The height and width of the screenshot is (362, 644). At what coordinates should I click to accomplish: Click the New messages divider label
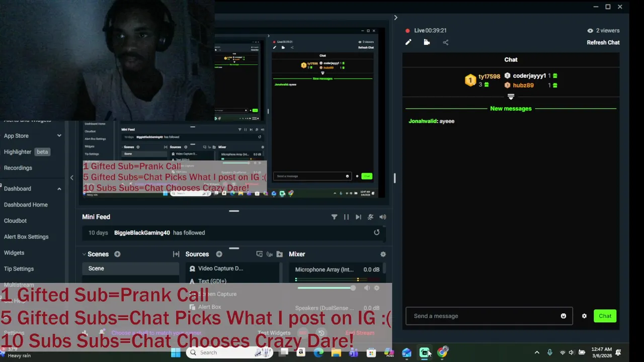click(x=511, y=109)
